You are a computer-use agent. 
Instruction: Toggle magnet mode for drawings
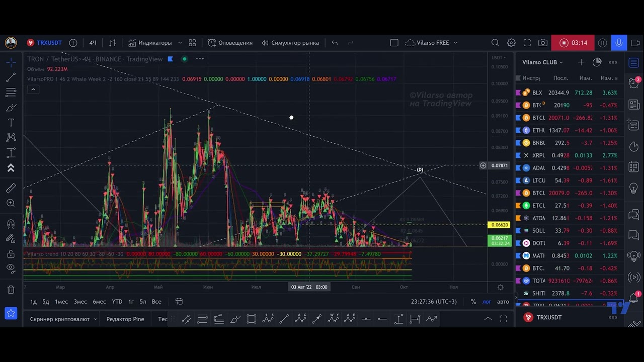[x=11, y=224]
